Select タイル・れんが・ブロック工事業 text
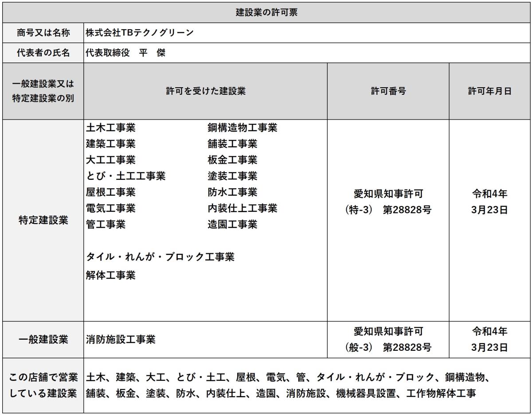This screenshot has height=415, width=532. pos(160,257)
